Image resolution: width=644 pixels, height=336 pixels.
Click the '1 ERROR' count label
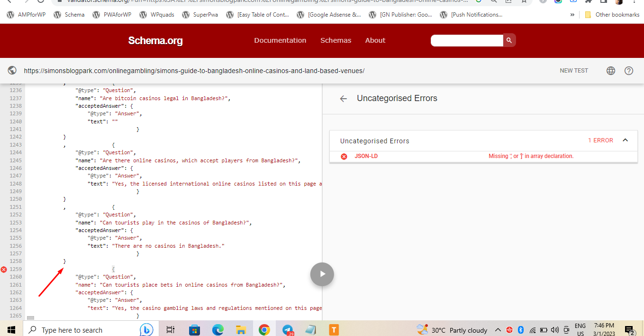(x=600, y=140)
